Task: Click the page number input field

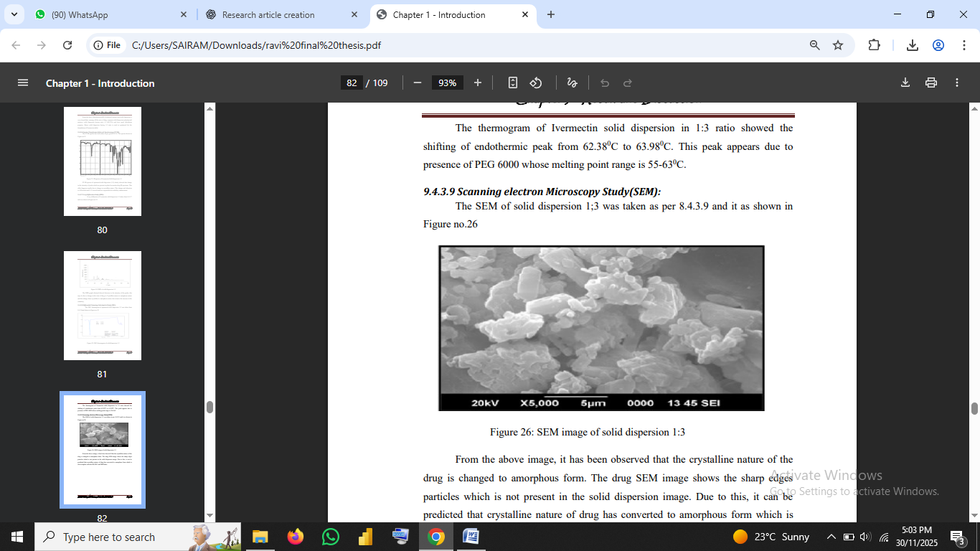Action: [352, 83]
